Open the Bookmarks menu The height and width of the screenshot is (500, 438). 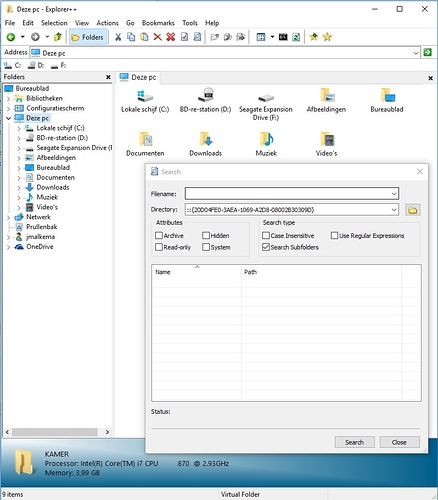coord(158,23)
